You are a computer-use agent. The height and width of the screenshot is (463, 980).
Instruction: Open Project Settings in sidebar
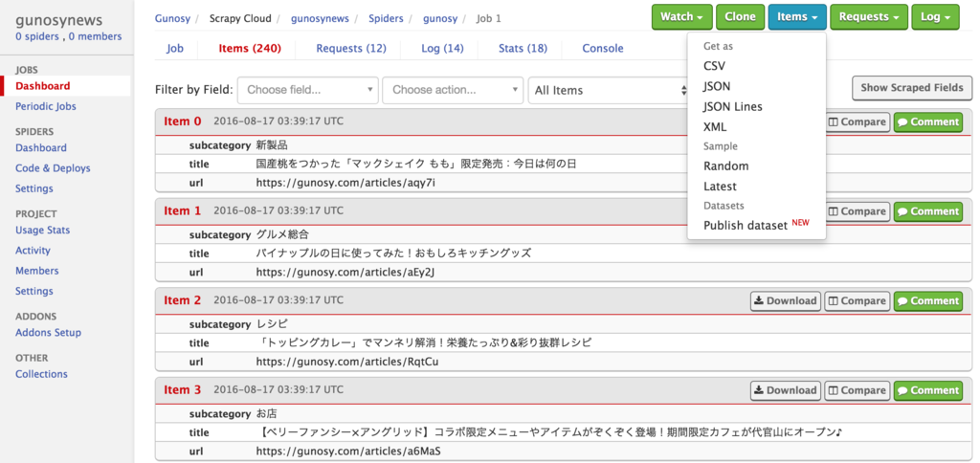click(33, 291)
